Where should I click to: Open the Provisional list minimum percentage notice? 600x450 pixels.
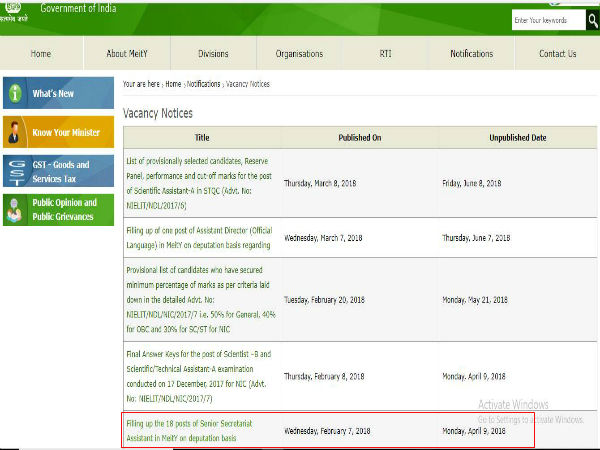pos(201,300)
